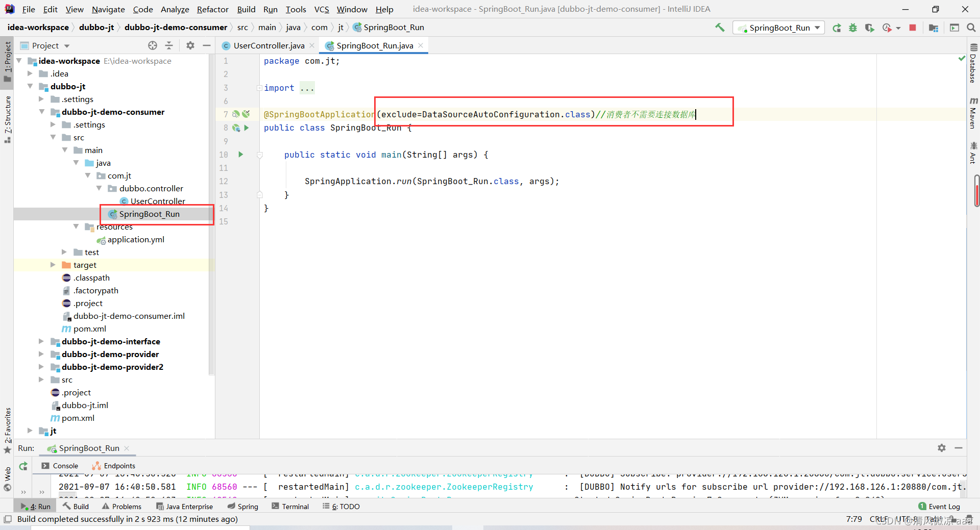Open the Problems tool window button
980x530 pixels.
click(x=121, y=507)
